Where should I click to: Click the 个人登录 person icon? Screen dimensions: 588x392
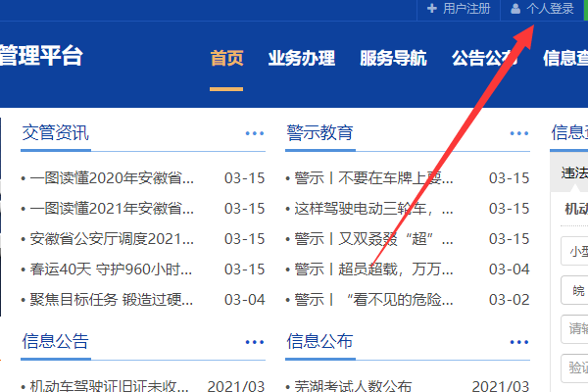click(x=516, y=9)
